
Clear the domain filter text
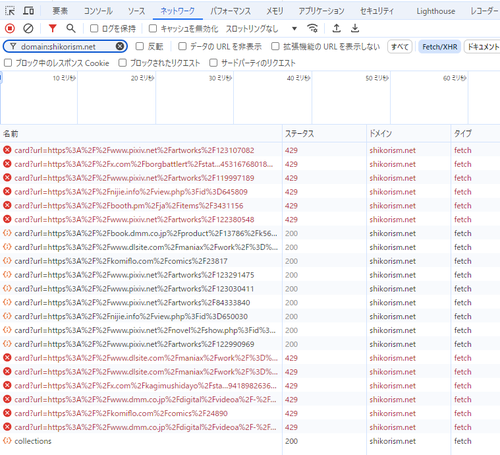[120, 46]
